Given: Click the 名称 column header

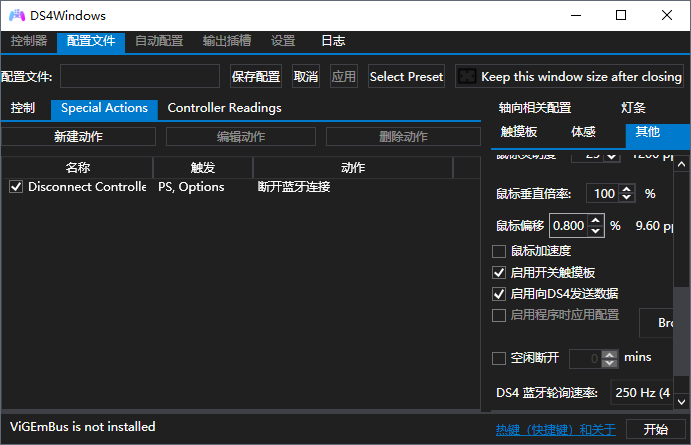Looking at the screenshot, I should [x=78, y=167].
